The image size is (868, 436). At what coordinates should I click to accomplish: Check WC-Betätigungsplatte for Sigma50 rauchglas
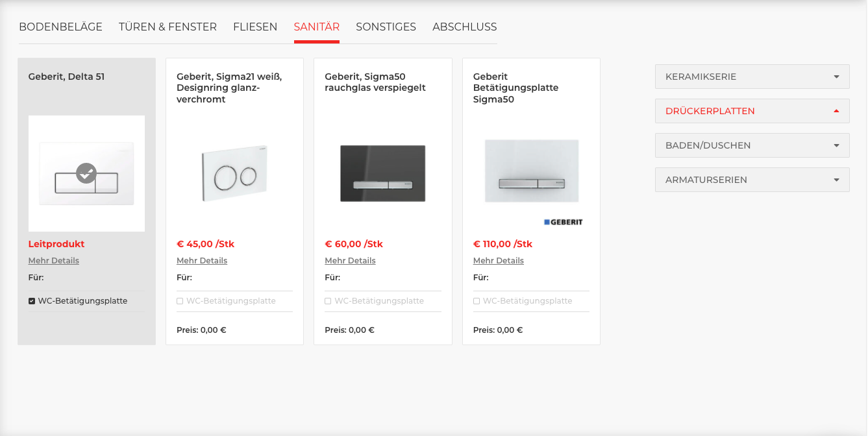[x=328, y=301]
